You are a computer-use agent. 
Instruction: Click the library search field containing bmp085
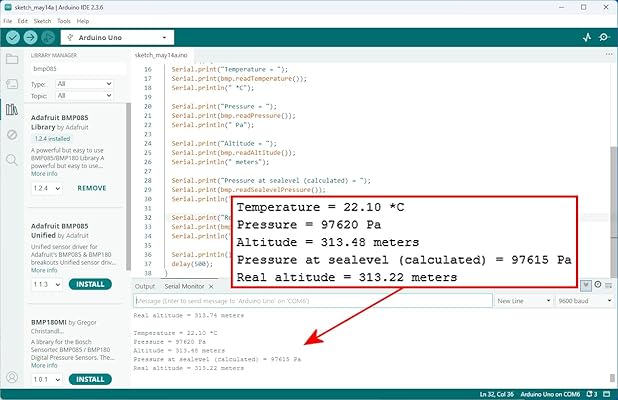pos(78,69)
